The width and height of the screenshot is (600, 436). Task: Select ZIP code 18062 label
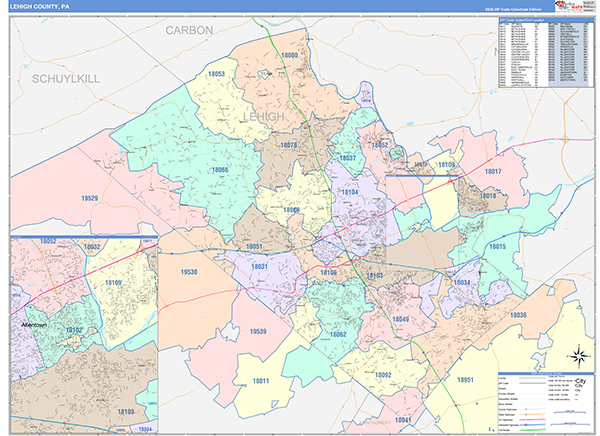[x=338, y=334]
